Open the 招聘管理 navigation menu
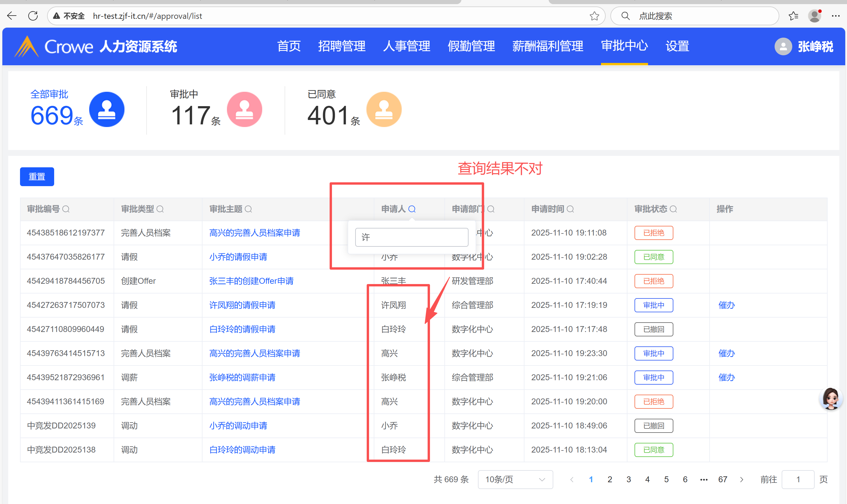 click(x=342, y=46)
